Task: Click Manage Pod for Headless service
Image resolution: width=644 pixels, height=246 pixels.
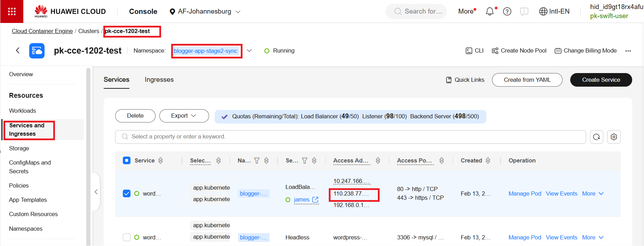Action: click(525, 237)
